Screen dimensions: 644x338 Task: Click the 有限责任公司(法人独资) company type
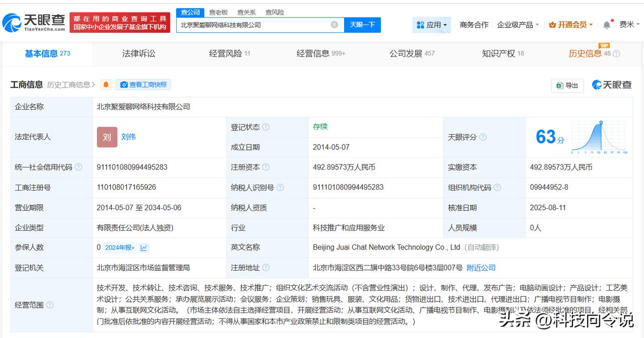[135, 227]
